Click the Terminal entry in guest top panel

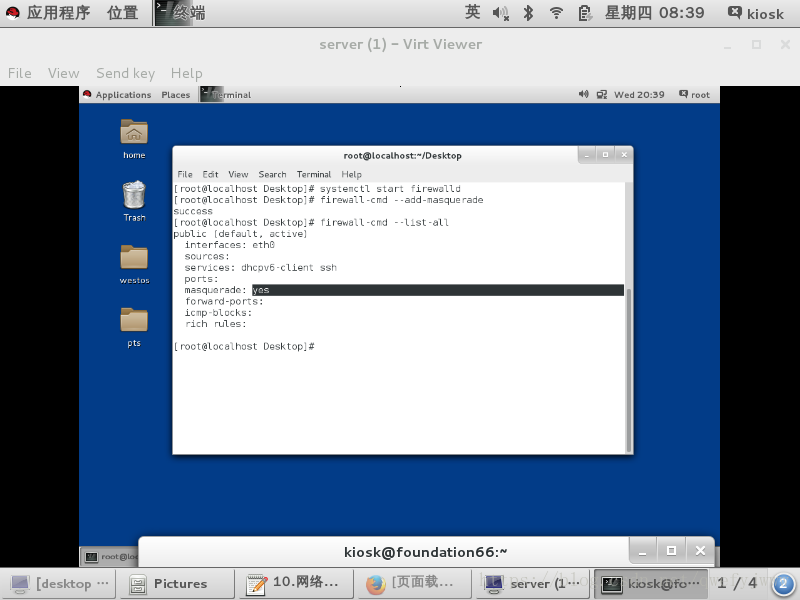click(x=226, y=94)
